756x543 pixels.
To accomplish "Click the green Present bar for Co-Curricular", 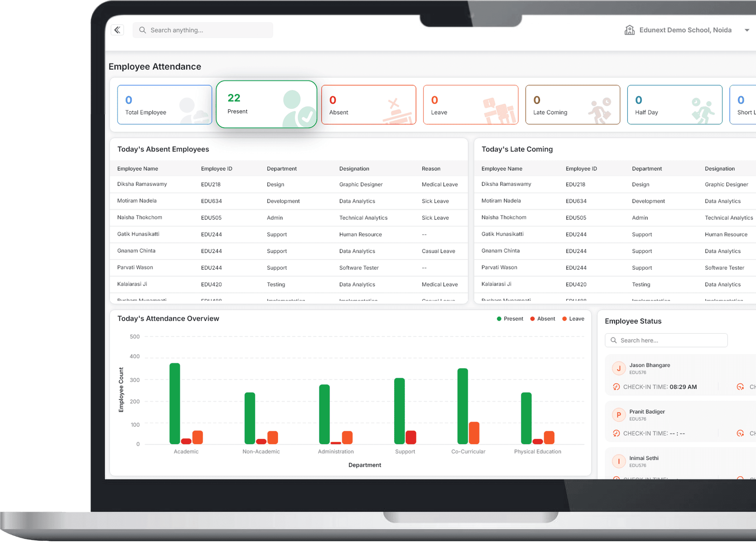I will pyautogui.click(x=463, y=406).
